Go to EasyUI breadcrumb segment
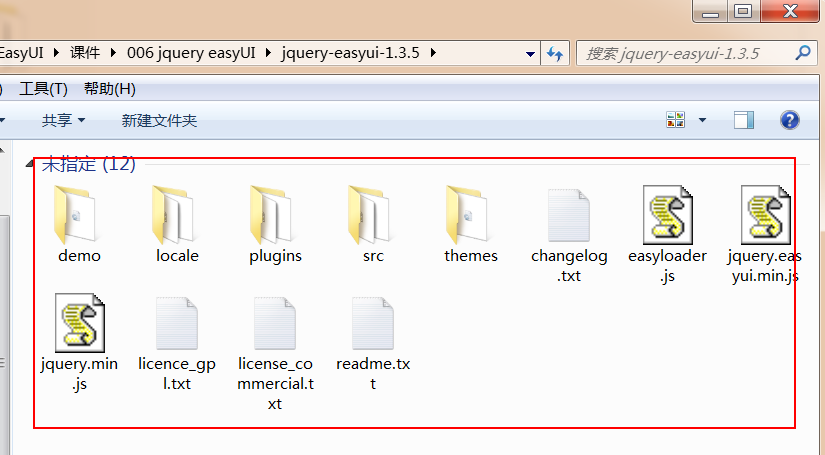 [x=22, y=53]
